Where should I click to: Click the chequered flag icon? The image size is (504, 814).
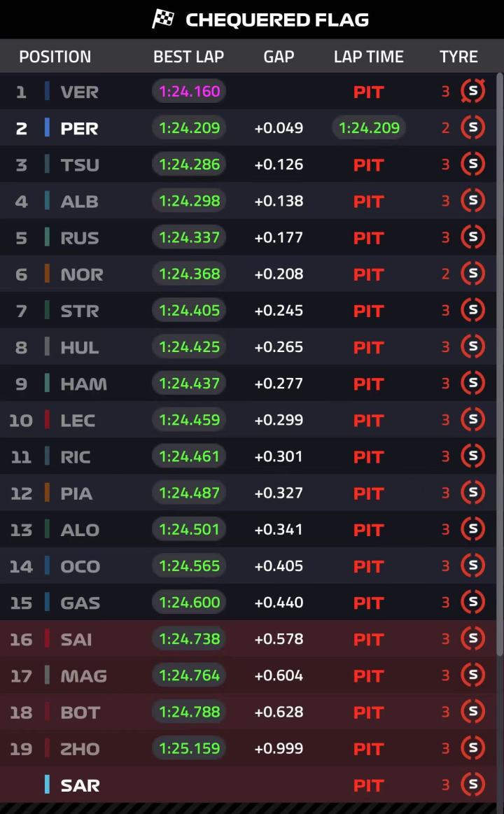tap(163, 19)
